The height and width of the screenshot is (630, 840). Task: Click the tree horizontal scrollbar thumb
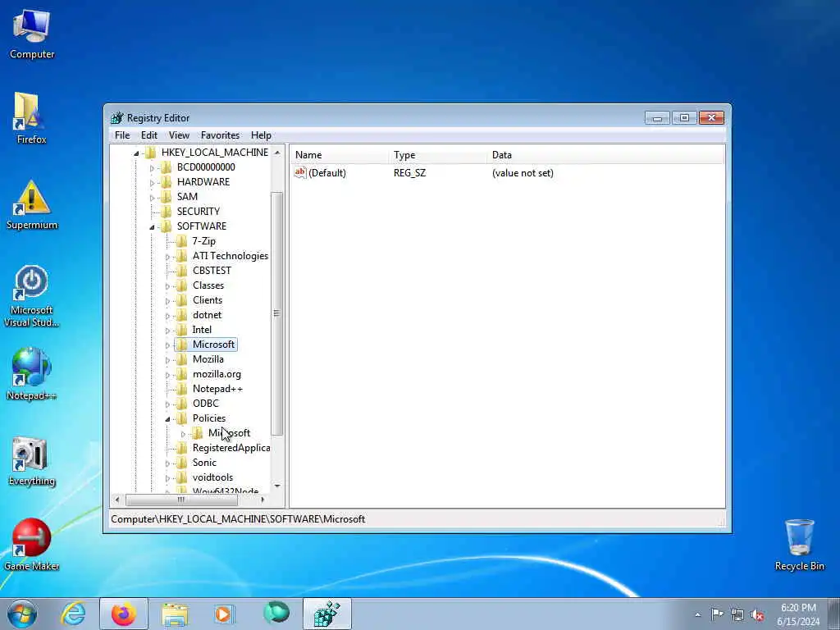tap(181, 500)
